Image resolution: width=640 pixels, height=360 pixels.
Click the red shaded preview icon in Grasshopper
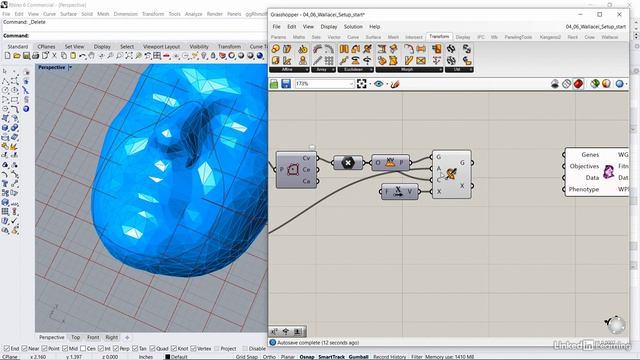(x=578, y=84)
